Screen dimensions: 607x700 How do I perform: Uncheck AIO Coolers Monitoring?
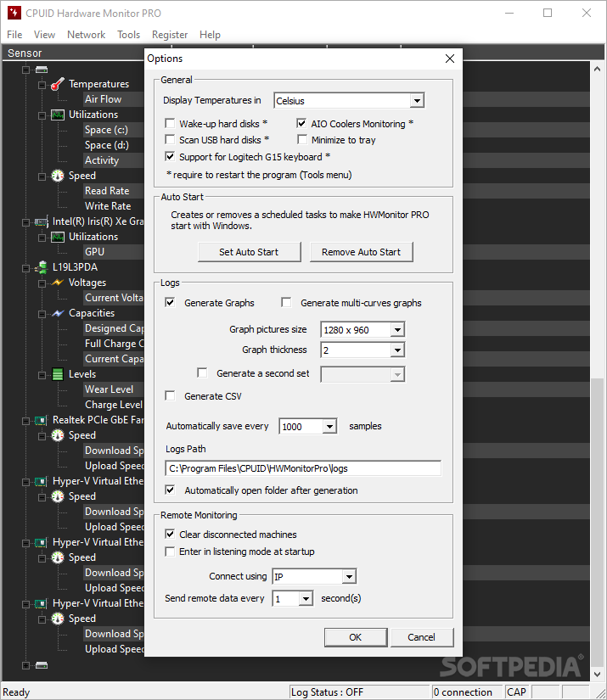(301, 123)
